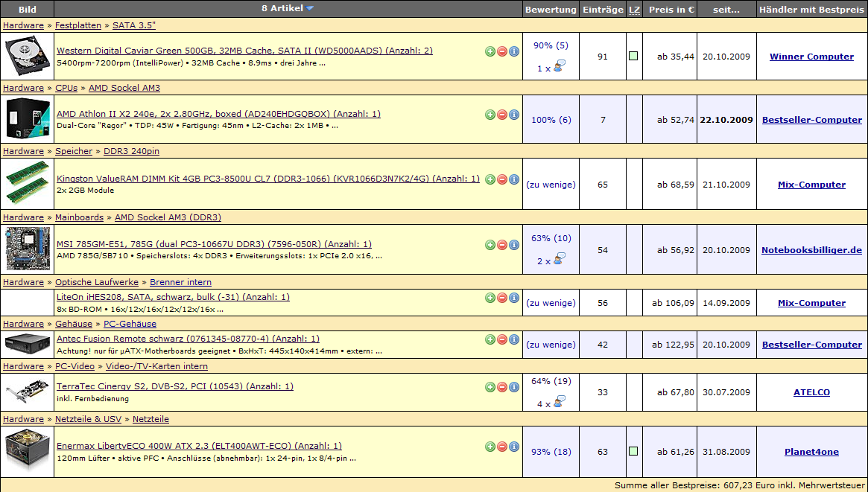
Task: Sort by Bewertung column header
Action: 551,10
